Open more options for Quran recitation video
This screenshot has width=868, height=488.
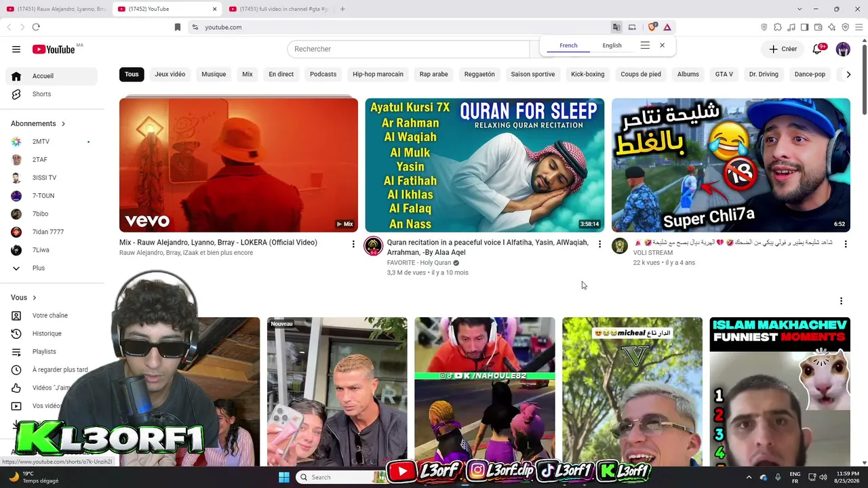pos(599,244)
